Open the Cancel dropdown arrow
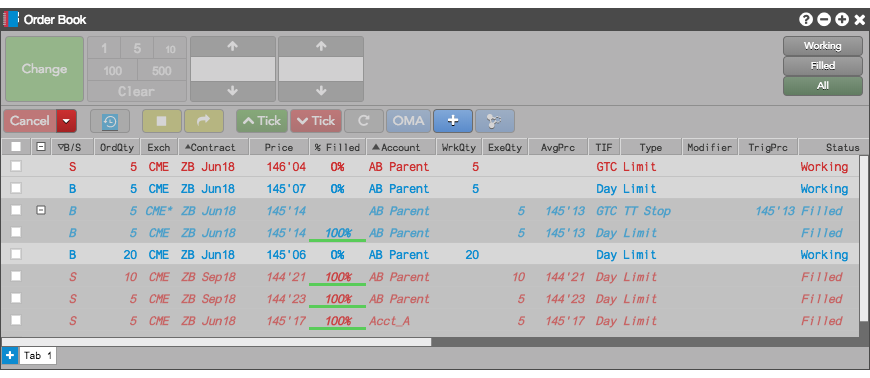Viewport: 870px width, 378px height. point(67,121)
